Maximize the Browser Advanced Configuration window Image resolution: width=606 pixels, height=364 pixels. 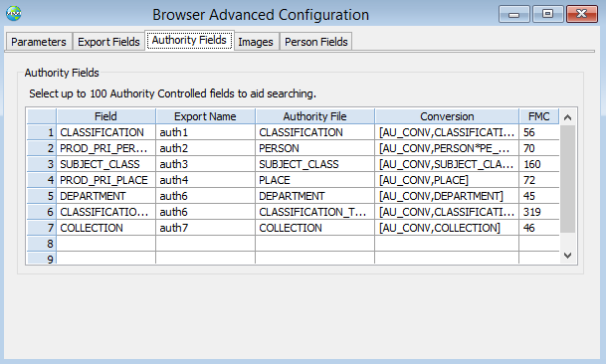(x=547, y=14)
